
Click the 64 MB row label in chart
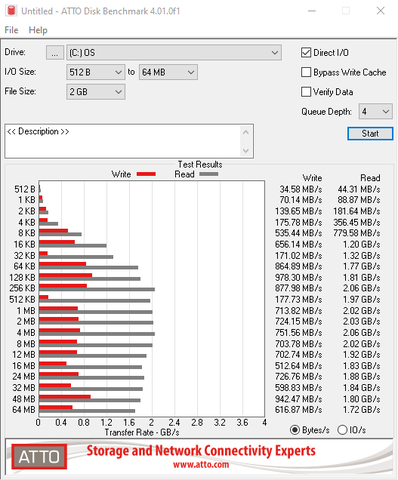pos(24,410)
